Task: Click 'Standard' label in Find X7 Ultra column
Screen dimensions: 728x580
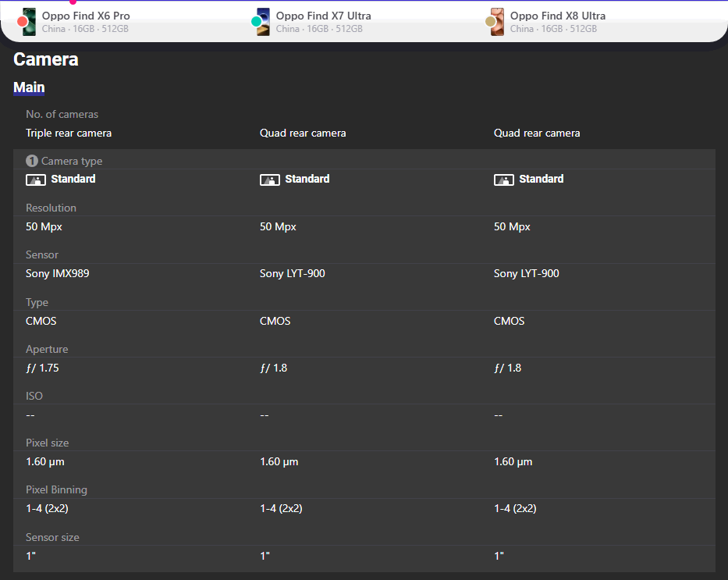Action: [x=307, y=179]
